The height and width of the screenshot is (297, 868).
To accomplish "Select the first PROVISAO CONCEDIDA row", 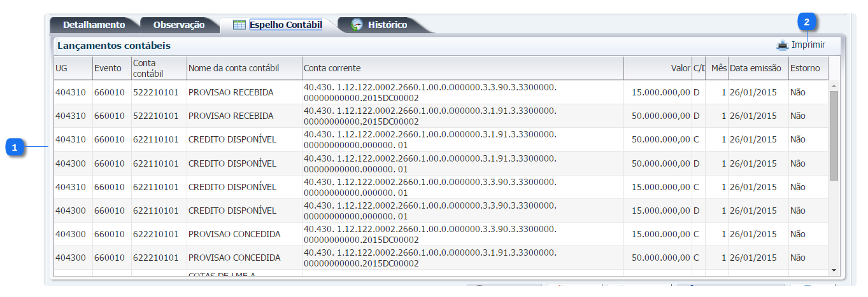I will pyautogui.click(x=234, y=234).
